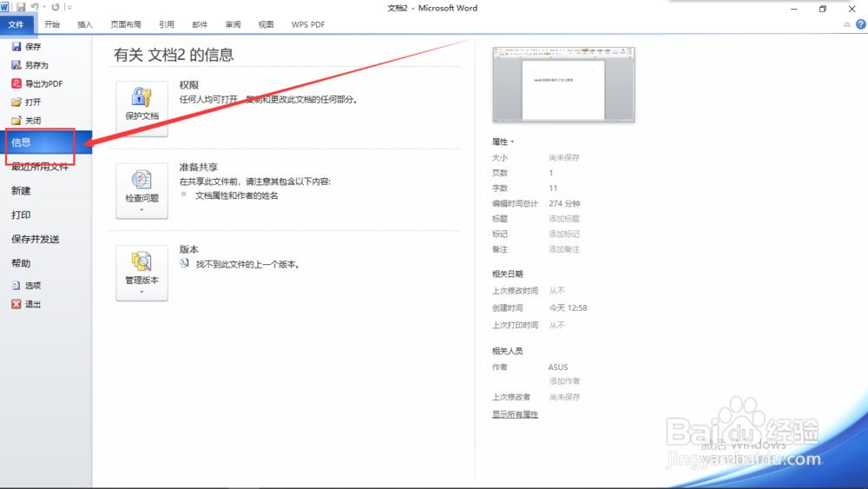This screenshot has height=489, width=868.
Task: Click the 文档属性和作者的姓名 item
Action: tap(236, 195)
